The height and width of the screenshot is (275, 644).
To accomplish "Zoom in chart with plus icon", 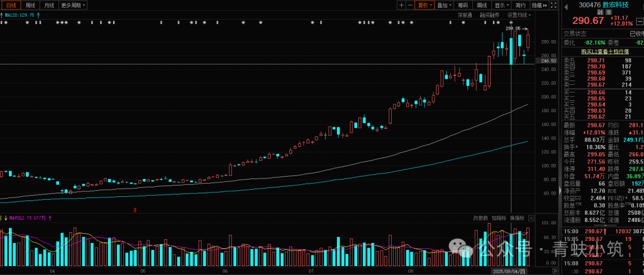I will pyautogui.click(x=401, y=5).
